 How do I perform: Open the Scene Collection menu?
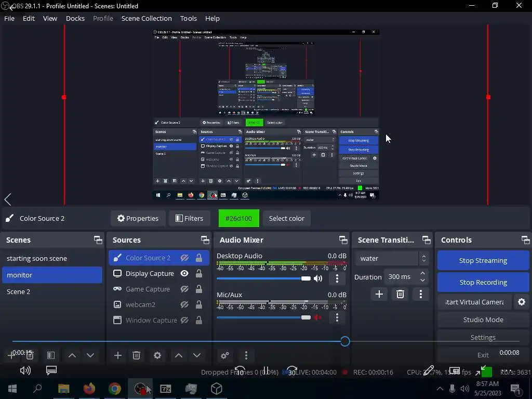tap(147, 18)
